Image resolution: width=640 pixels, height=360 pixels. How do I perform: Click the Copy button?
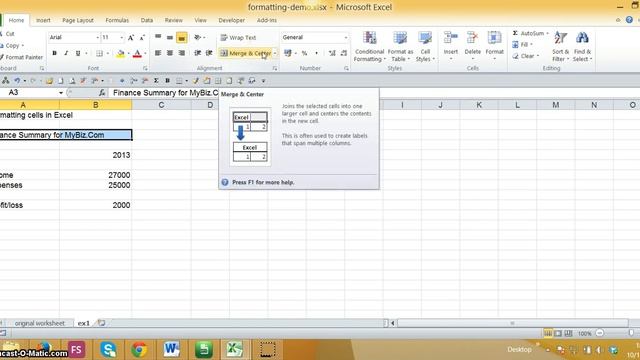[x=11, y=46]
